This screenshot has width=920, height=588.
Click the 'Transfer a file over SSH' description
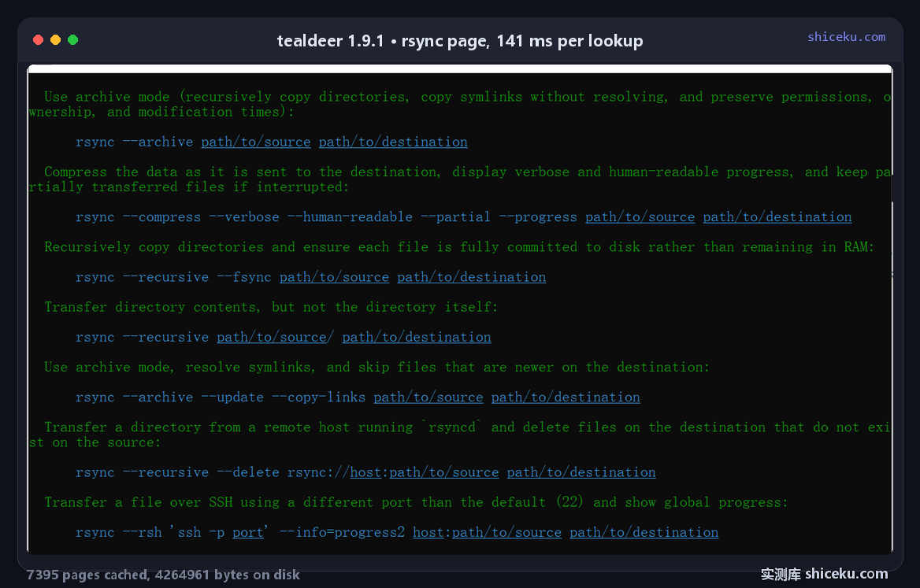[416, 502]
